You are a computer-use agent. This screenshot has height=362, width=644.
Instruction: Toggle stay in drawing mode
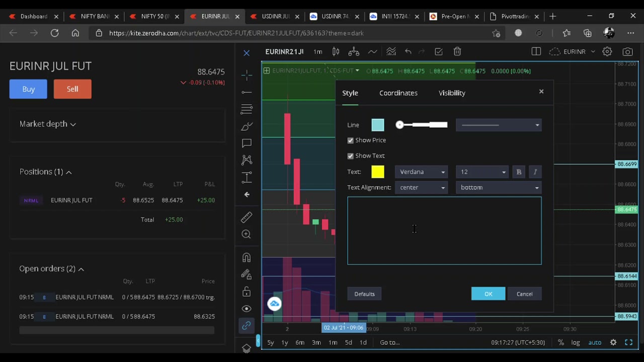click(247, 275)
